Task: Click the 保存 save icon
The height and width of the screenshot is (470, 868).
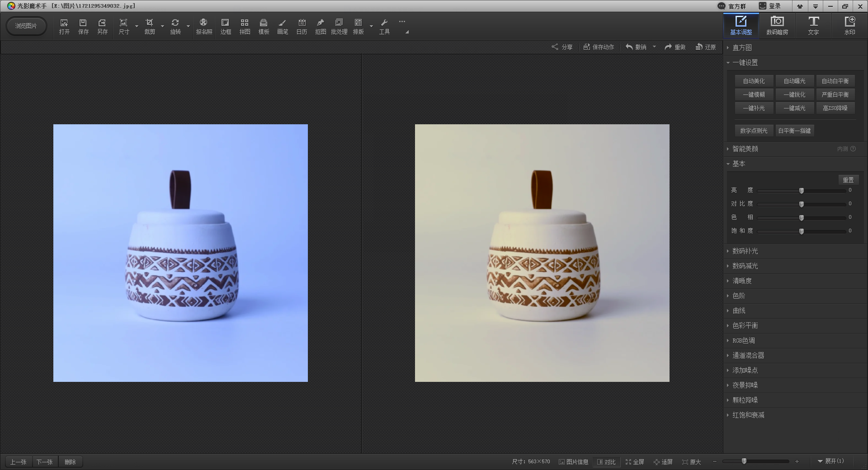Action: tap(83, 27)
